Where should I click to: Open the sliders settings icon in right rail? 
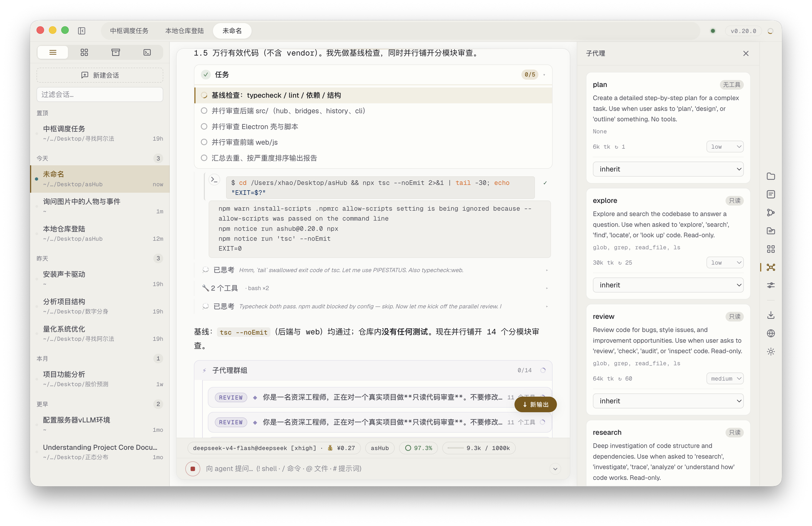[770, 285]
